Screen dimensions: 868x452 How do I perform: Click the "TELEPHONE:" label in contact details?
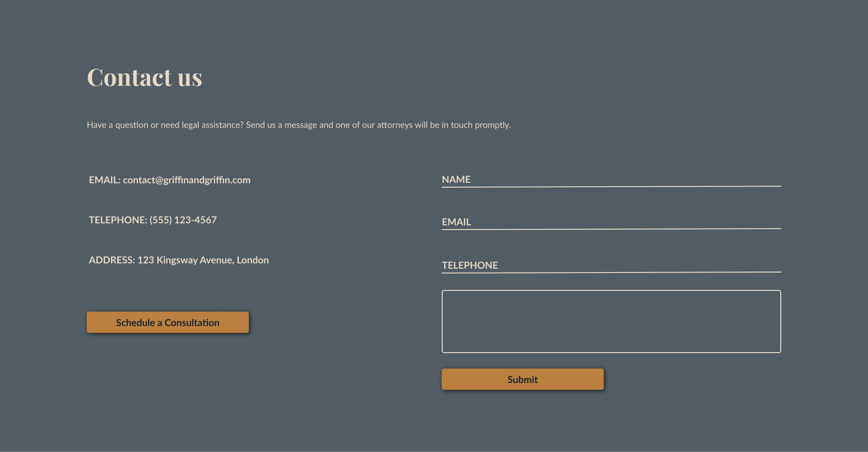pos(118,220)
